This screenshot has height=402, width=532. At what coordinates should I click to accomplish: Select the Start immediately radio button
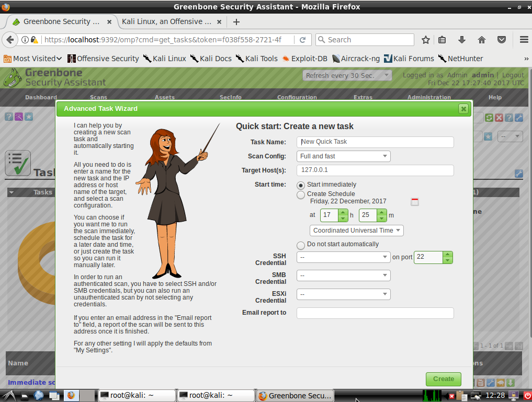point(301,185)
